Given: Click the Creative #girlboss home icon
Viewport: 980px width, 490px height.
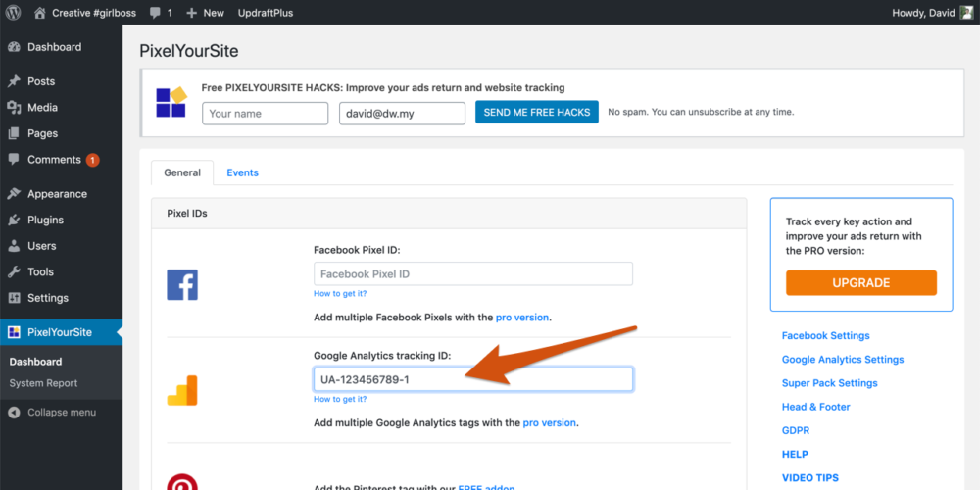Looking at the screenshot, I should tap(39, 13).
